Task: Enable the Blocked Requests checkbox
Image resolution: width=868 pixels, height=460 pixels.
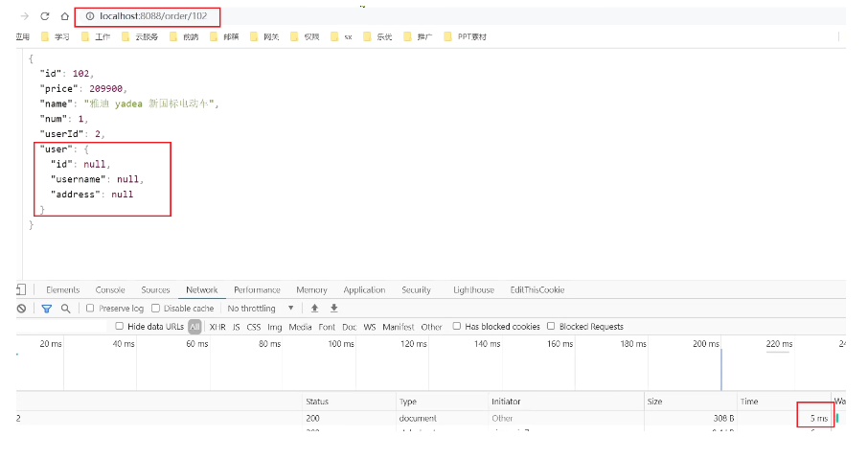Action: tap(553, 327)
